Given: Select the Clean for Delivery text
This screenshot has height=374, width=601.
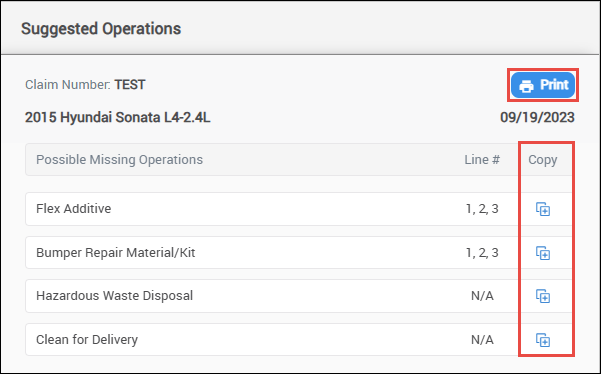Looking at the screenshot, I should tap(87, 340).
